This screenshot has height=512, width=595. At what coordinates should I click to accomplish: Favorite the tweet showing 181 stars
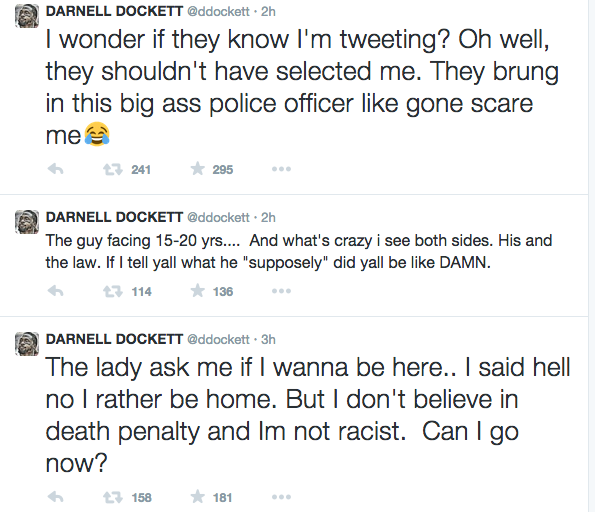tap(197, 496)
